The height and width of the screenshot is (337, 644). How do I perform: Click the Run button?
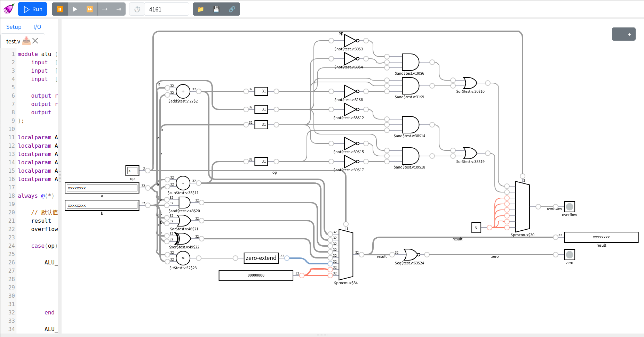(x=33, y=9)
